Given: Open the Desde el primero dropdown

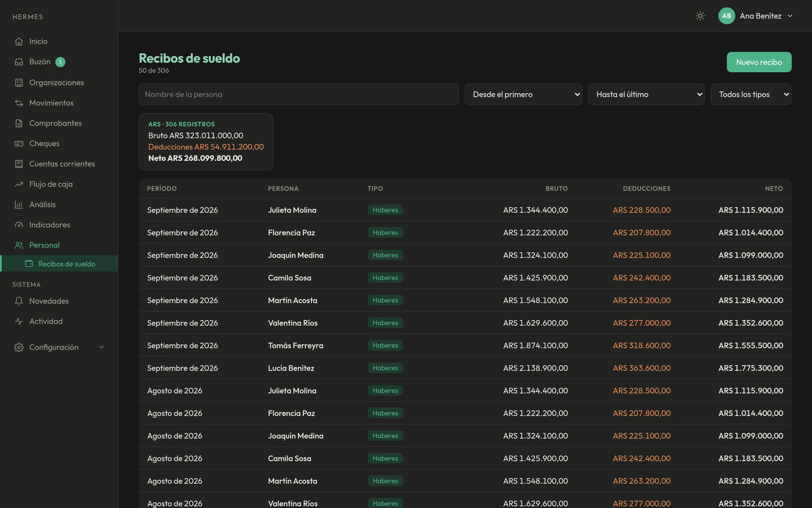Looking at the screenshot, I should point(523,95).
